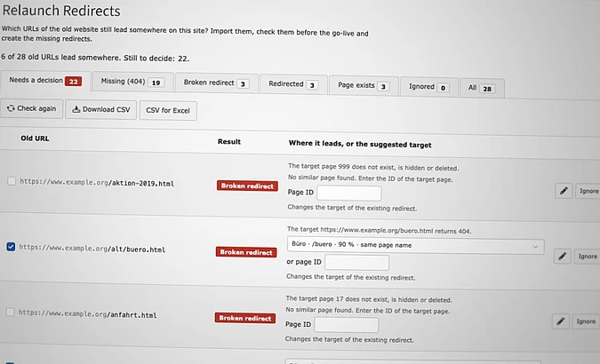Show the Redirected tab

coord(293,84)
